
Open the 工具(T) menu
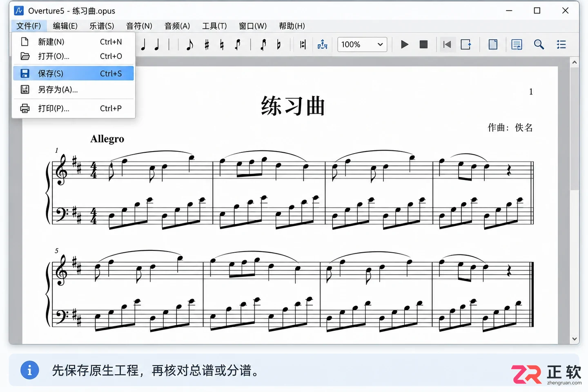coord(214,26)
